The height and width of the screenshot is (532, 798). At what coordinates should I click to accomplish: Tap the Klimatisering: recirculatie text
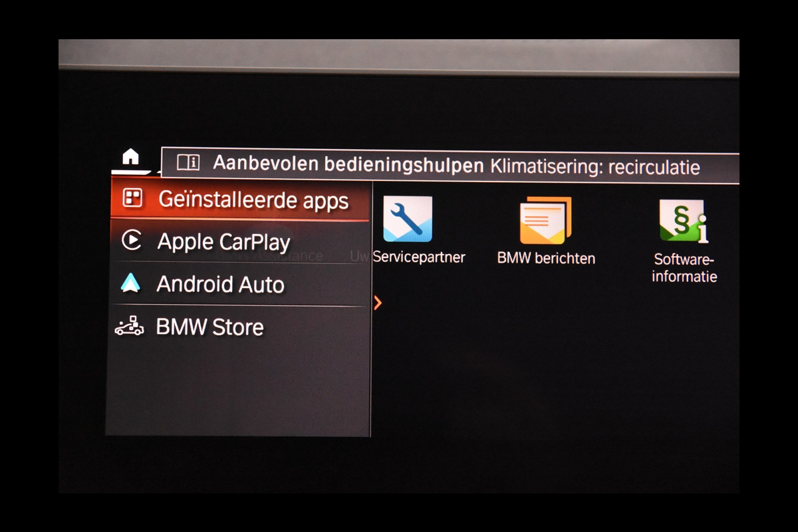595,167
